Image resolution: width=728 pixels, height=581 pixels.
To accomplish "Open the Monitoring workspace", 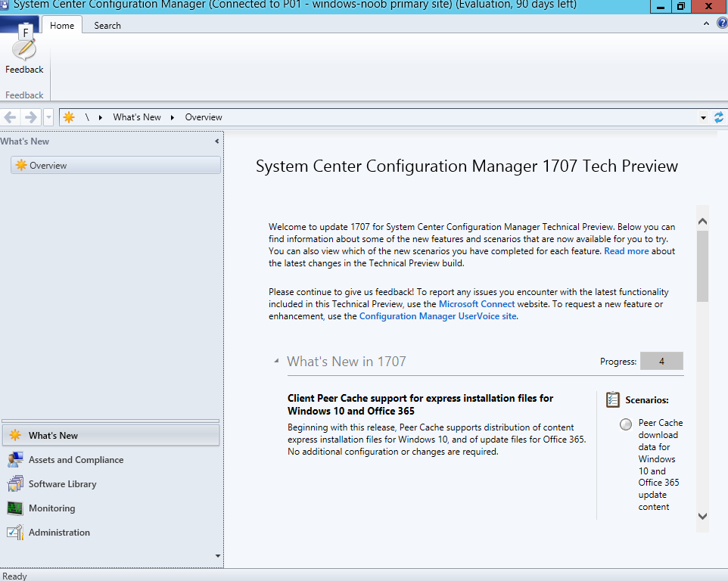I will pyautogui.click(x=110, y=508).
